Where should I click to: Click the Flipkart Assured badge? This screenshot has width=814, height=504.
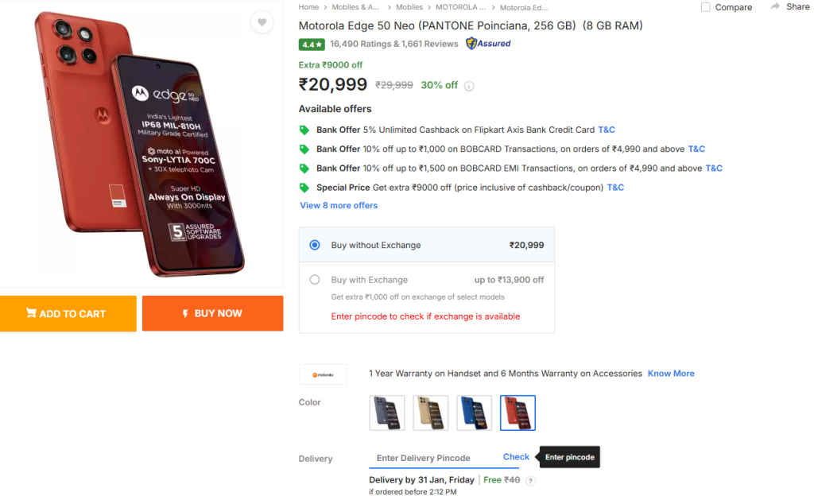[487, 44]
